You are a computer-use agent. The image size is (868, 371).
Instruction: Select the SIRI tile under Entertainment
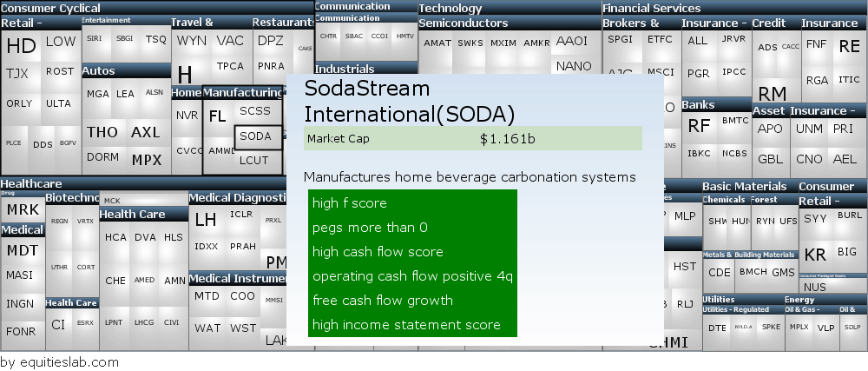94,39
